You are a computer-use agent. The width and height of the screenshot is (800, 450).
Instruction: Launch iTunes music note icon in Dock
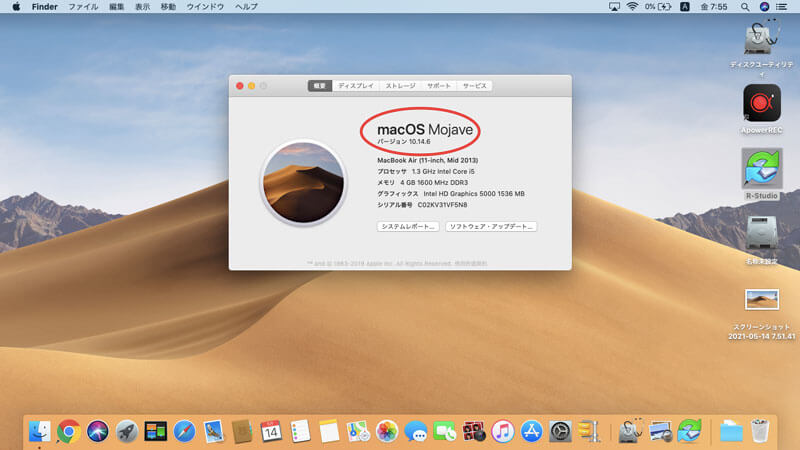click(x=503, y=432)
